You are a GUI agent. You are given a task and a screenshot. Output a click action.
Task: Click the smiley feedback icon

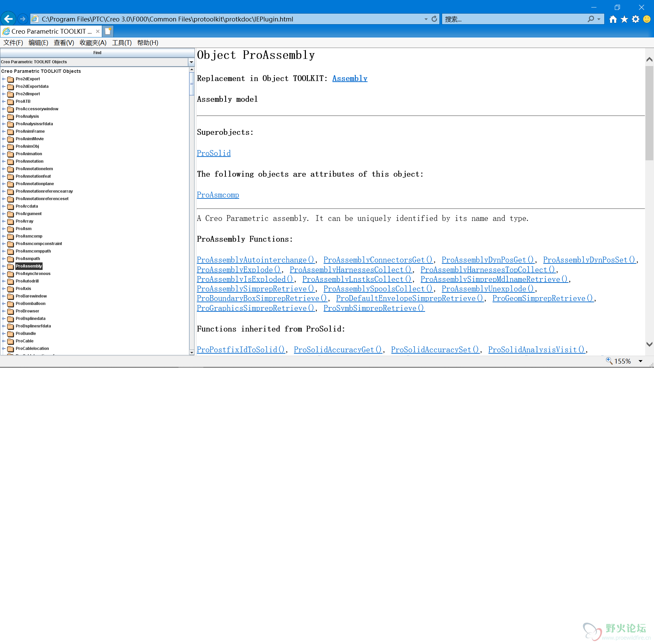point(647,19)
